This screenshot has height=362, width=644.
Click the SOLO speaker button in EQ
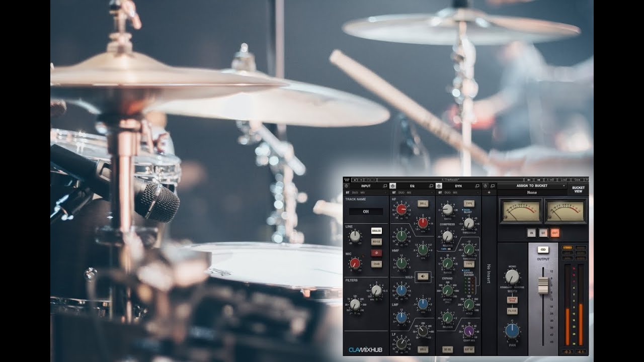[x=423, y=276]
